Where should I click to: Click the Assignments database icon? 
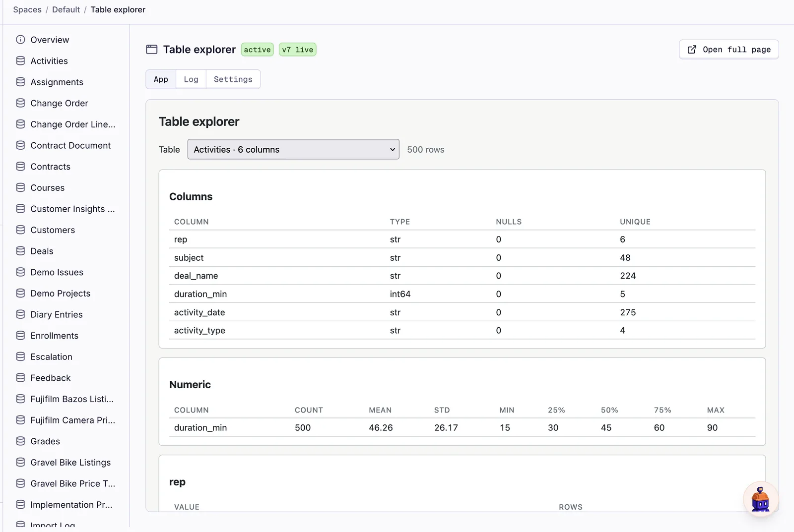(x=20, y=82)
